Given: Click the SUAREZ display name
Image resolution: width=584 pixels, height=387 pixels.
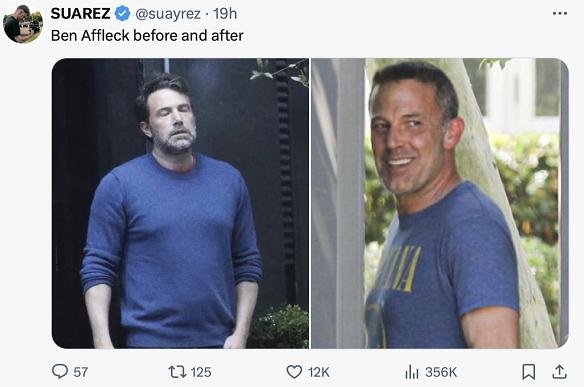Looking at the screenshot, I should 80,14.
